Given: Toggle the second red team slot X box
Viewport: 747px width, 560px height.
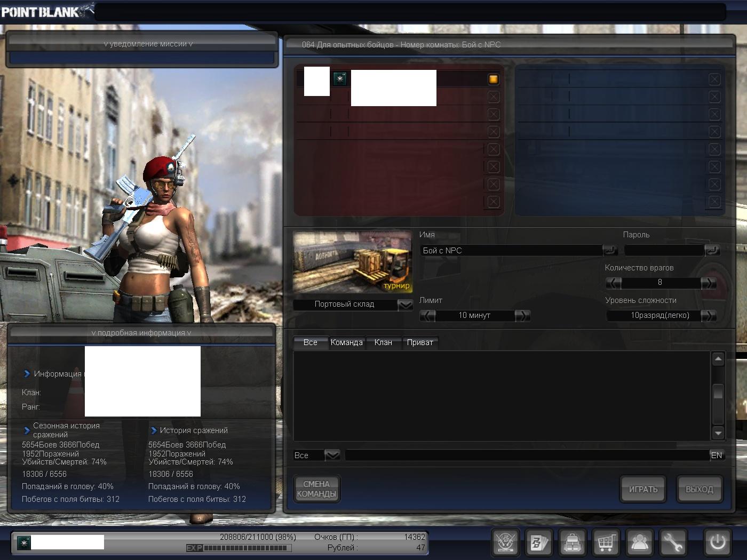Looking at the screenshot, I should (493, 97).
